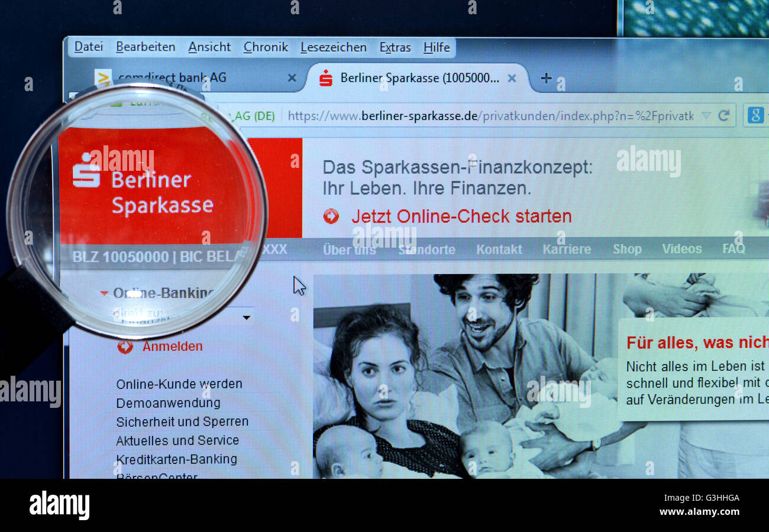Click the Anmelden login link
The image size is (769, 532).
[173, 346]
